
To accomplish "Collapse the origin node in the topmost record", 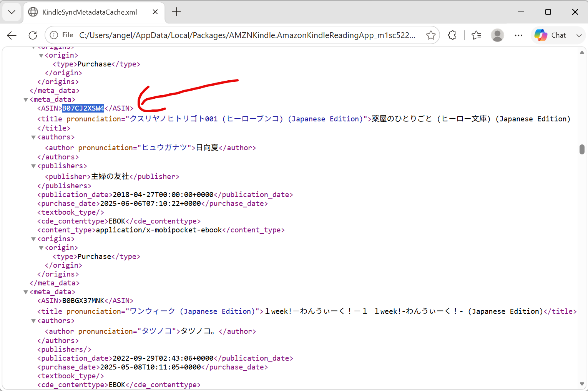I will click(x=41, y=56).
